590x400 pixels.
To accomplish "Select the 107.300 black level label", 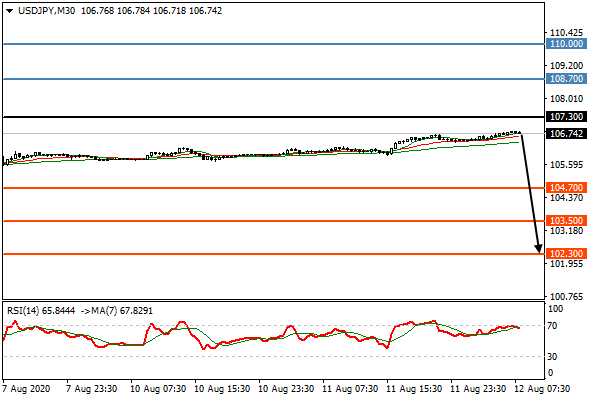I will pos(566,117).
